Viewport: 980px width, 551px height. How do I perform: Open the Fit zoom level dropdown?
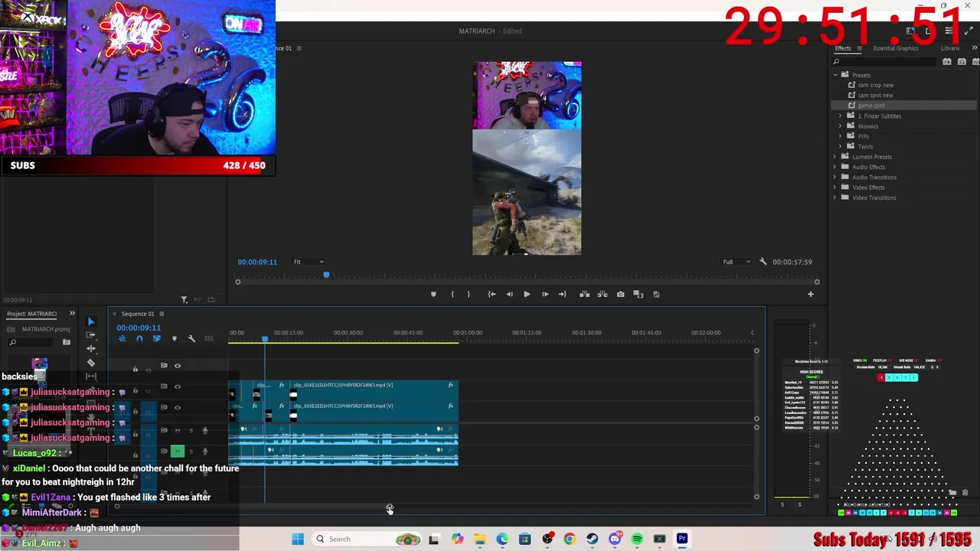tap(309, 262)
